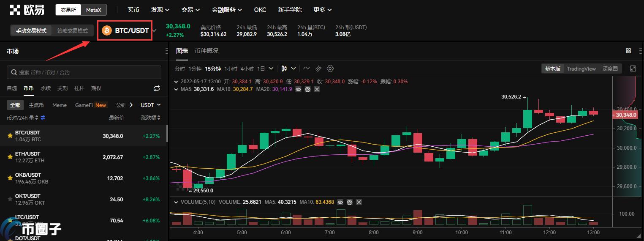Switch to the 币种概况 tab

click(x=207, y=51)
